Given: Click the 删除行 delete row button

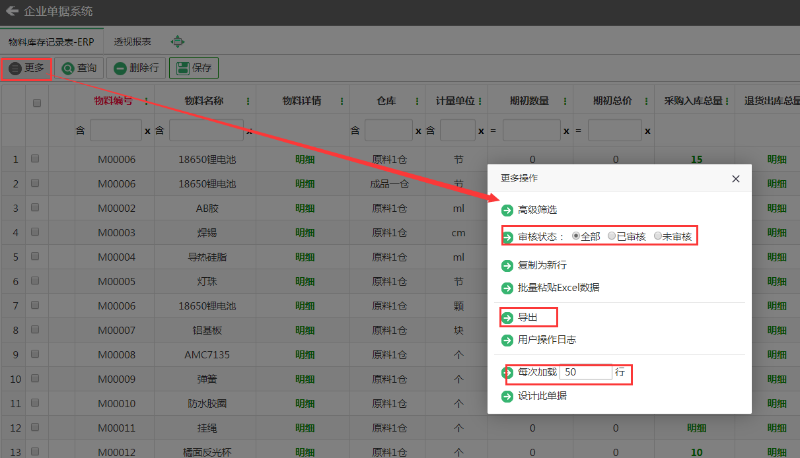Looking at the screenshot, I should click(136, 68).
